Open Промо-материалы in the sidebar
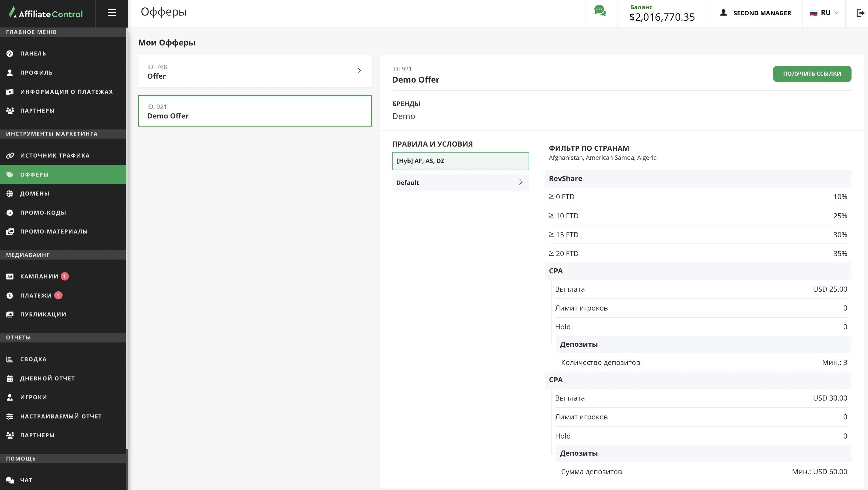 pos(54,232)
